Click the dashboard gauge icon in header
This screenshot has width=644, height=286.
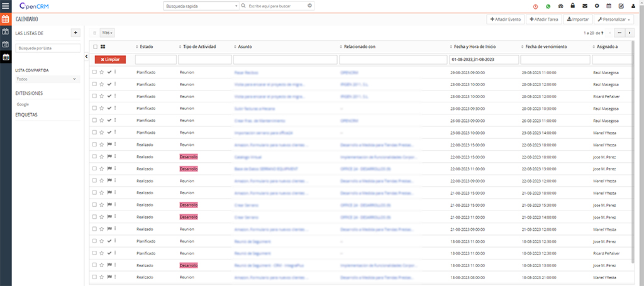(x=561, y=6)
